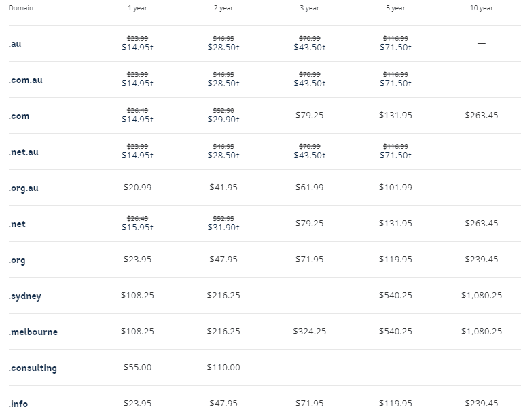Select the $14.95 one-year .au price
Image resolution: width=521 pixels, height=420 pixels.
point(138,47)
